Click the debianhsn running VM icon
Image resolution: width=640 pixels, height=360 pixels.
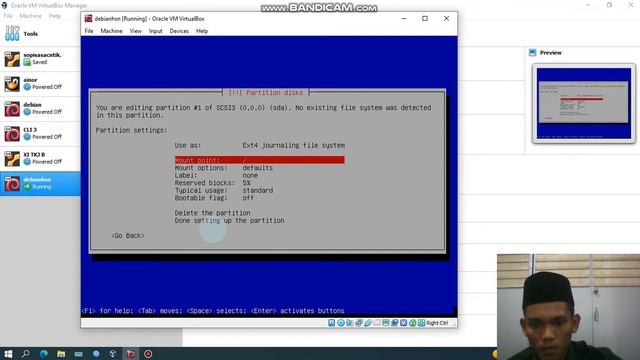pos(12,183)
